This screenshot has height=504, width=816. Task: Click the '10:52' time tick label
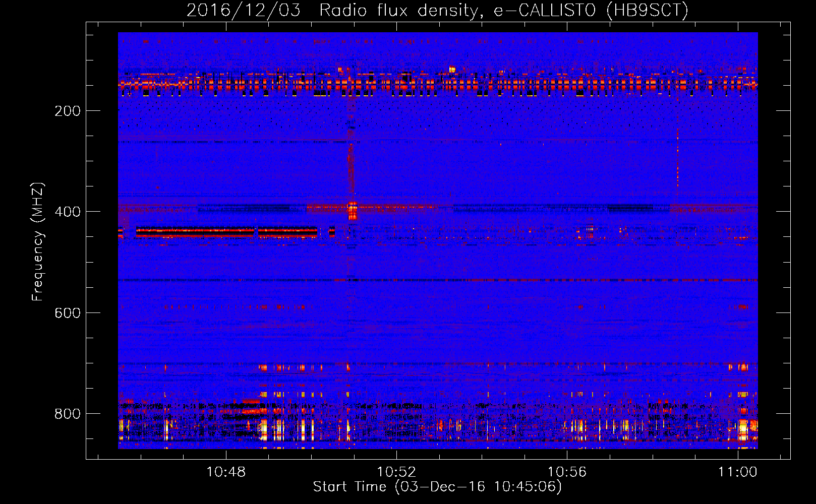point(396,472)
